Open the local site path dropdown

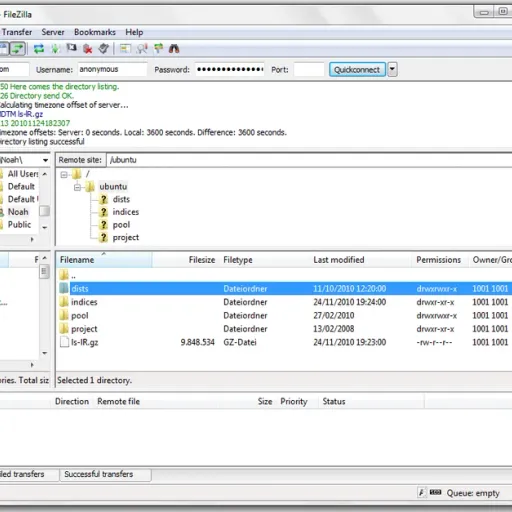pyautogui.click(x=45, y=160)
